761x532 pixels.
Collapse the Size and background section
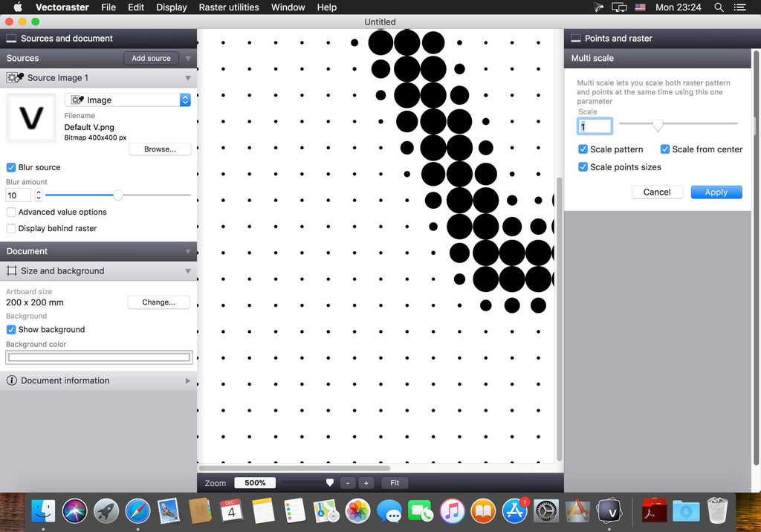(188, 271)
